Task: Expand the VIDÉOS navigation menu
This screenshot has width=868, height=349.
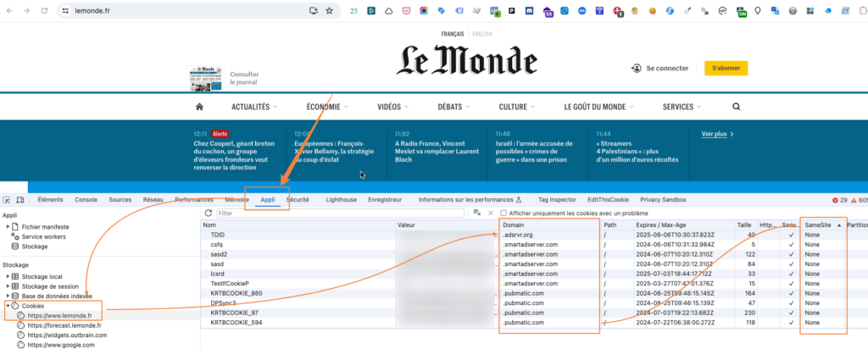Action: click(x=393, y=107)
